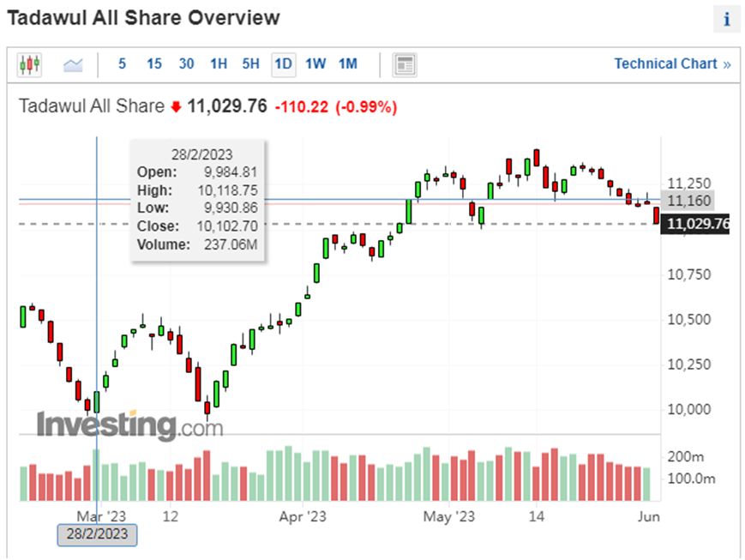Screen dimensions: 745x560
Task: Select the 1D timeframe
Action: pos(283,63)
